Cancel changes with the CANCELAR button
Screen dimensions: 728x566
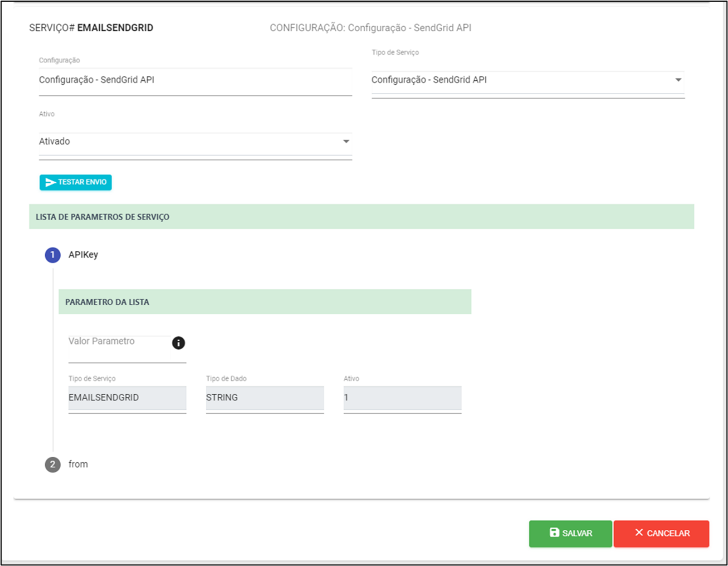(x=662, y=533)
